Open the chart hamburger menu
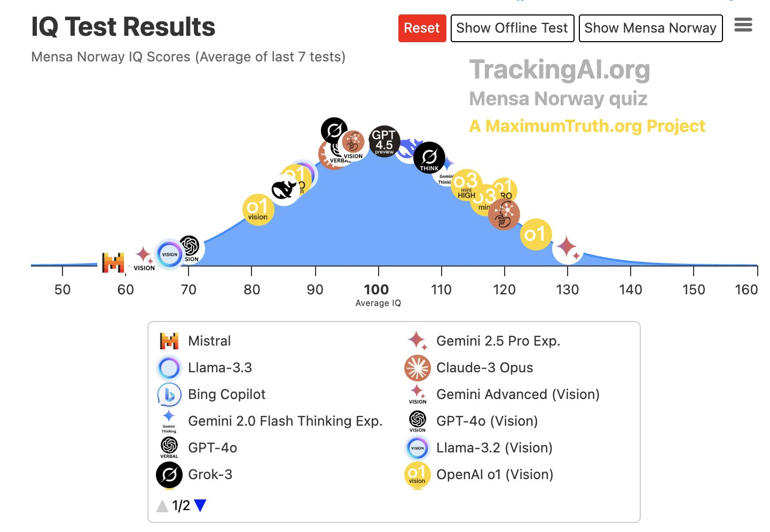The width and height of the screenshot is (770, 532). (743, 25)
